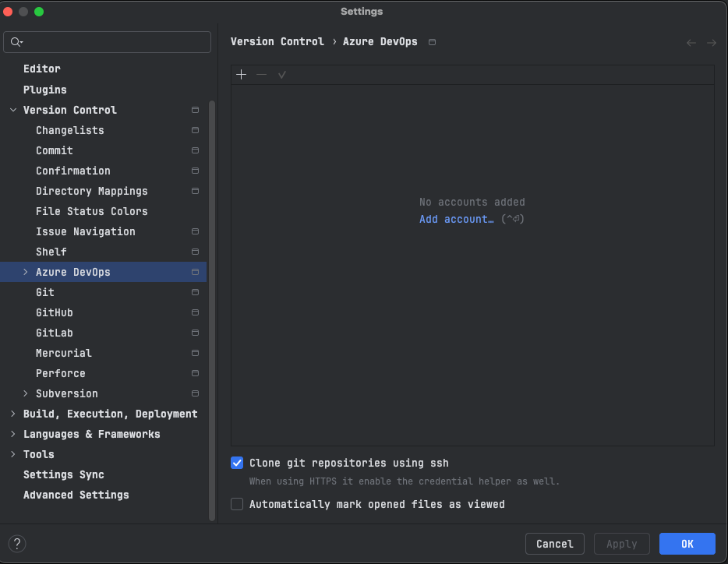The image size is (728, 564).
Task: Open the Plugins settings page
Action: (x=45, y=90)
